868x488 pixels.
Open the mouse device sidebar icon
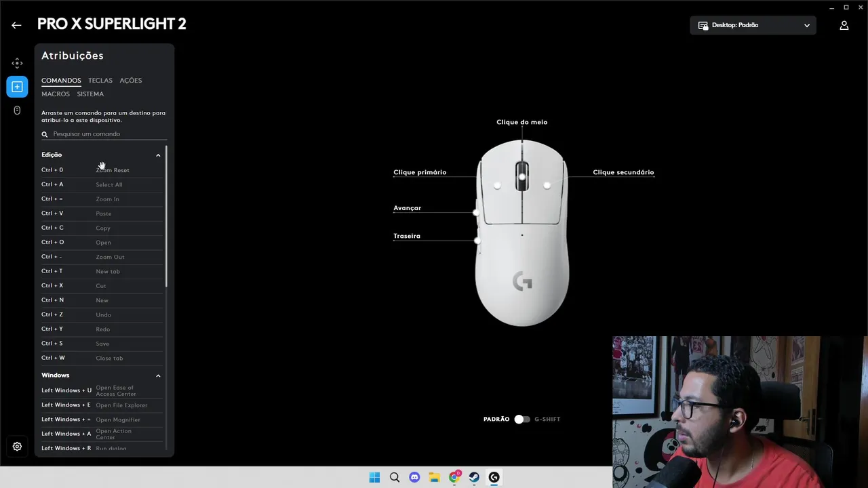17,110
